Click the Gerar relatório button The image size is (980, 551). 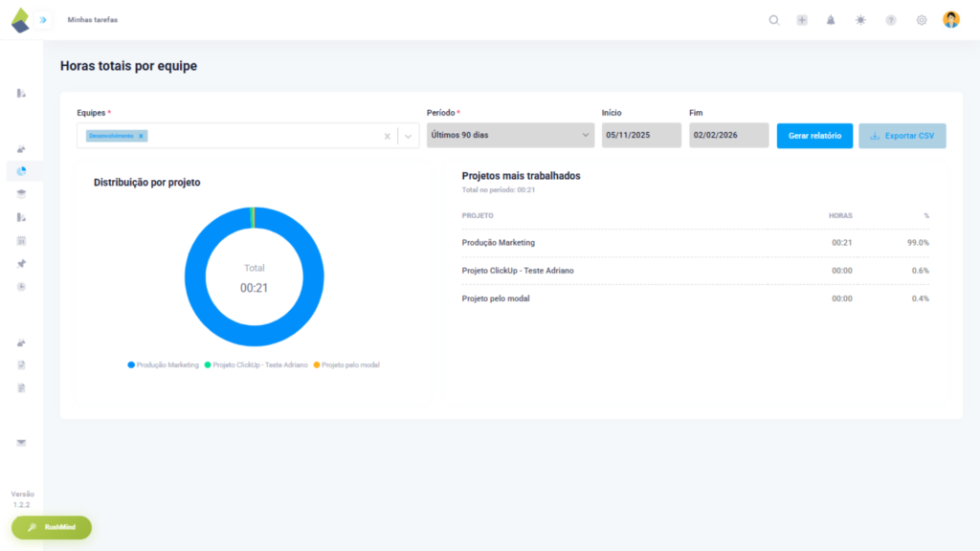pos(814,136)
